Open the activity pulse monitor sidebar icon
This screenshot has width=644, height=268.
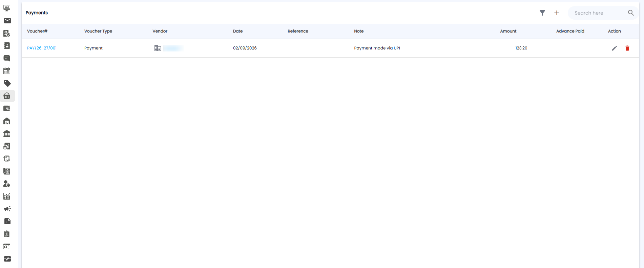coord(7,259)
